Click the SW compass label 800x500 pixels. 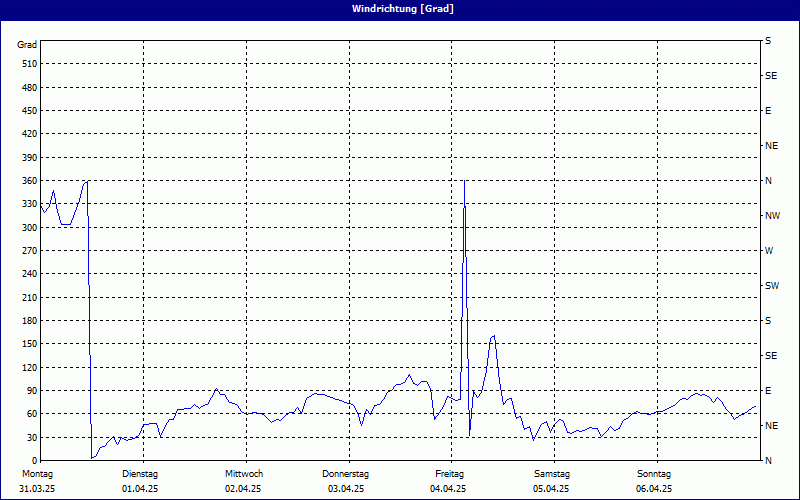coord(772,286)
